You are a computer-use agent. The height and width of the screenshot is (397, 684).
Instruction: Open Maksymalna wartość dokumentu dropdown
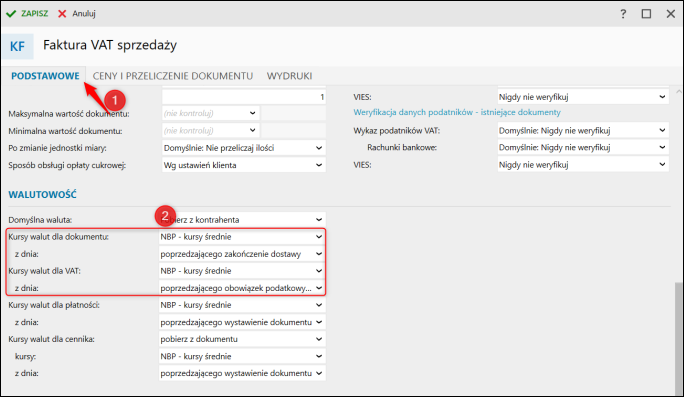tap(211, 113)
